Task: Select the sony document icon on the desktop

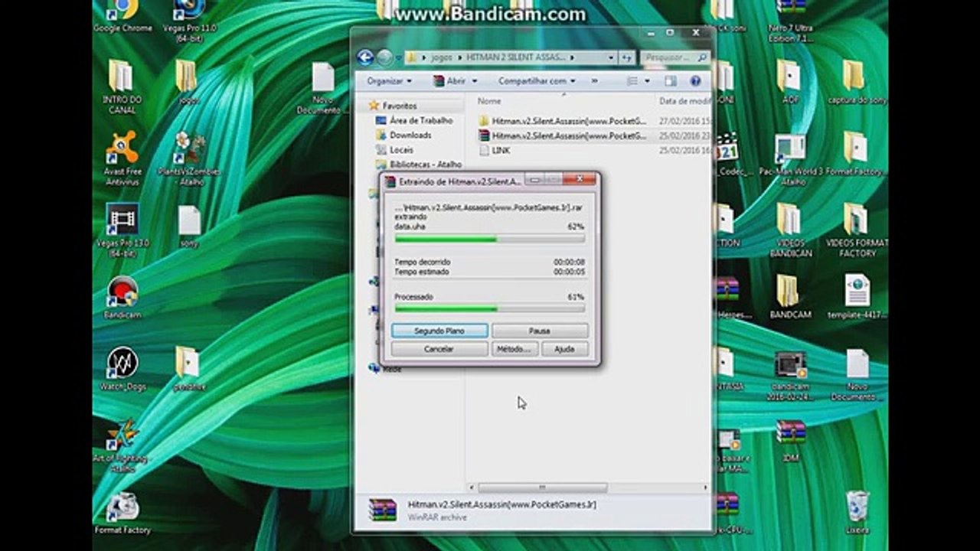Action: click(x=189, y=226)
